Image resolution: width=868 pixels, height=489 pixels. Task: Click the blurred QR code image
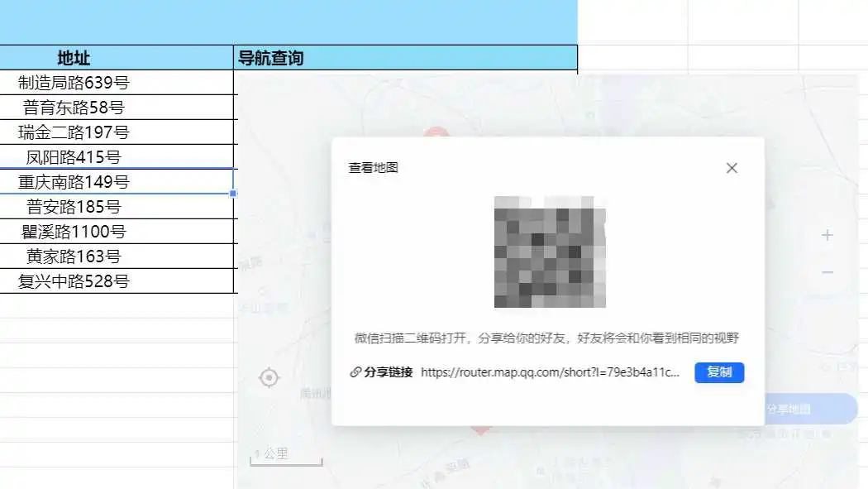click(x=550, y=252)
